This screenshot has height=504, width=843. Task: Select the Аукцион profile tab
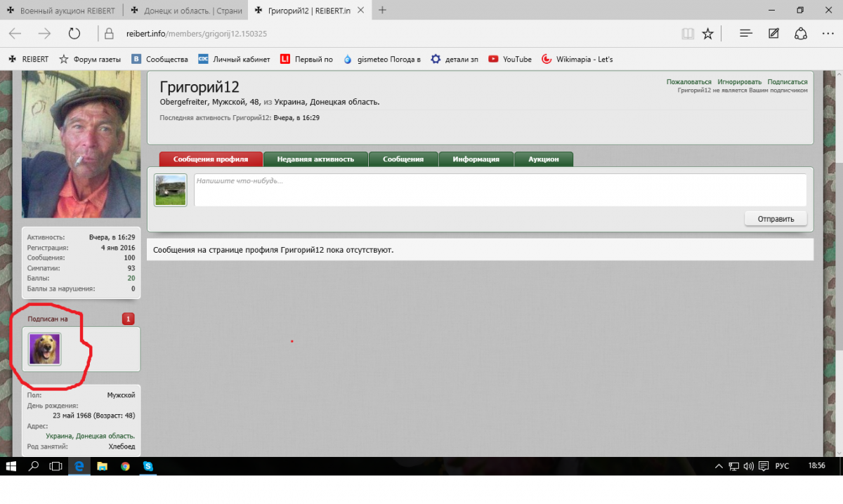[x=543, y=159]
